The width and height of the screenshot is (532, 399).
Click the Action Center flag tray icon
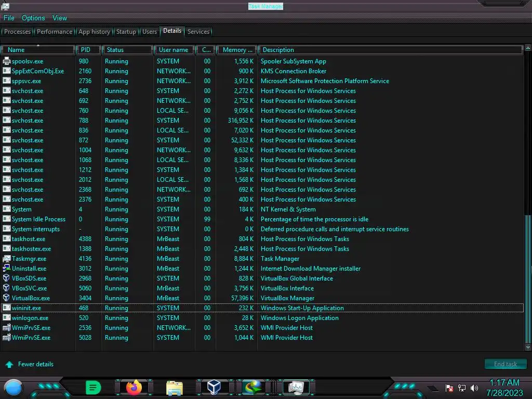449,388
